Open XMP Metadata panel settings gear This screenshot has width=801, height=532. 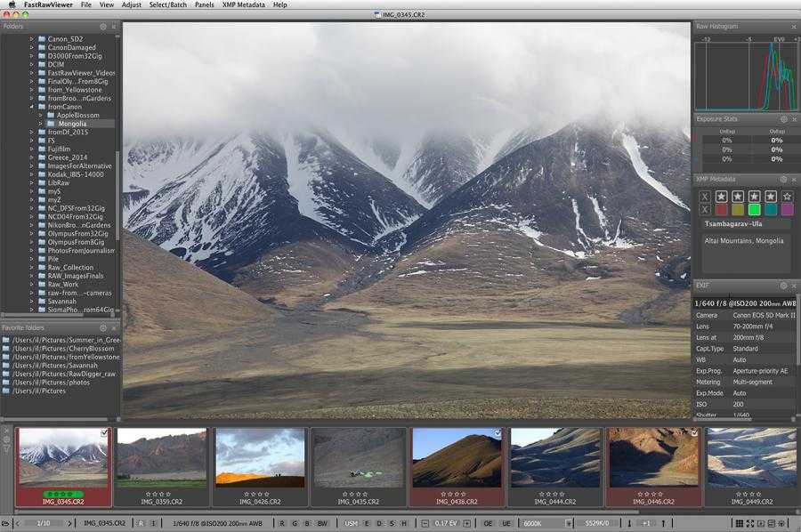point(783,179)
